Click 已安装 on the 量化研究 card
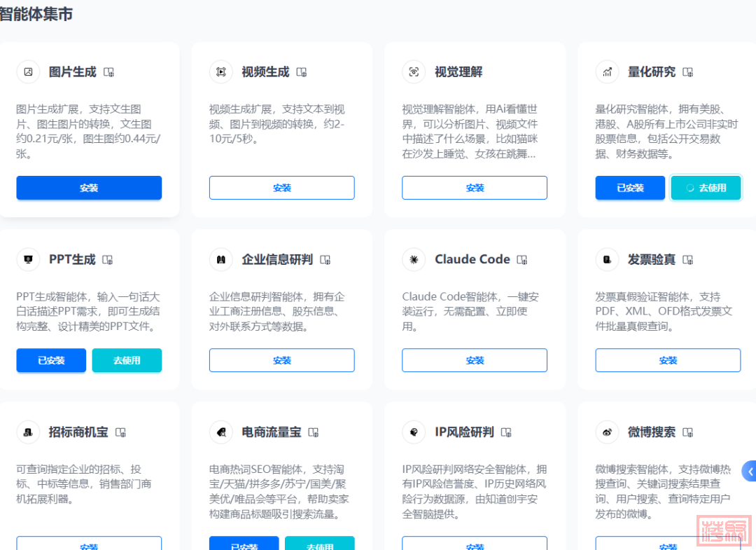This screenshot has width=756, height=550. coord(630,188)
